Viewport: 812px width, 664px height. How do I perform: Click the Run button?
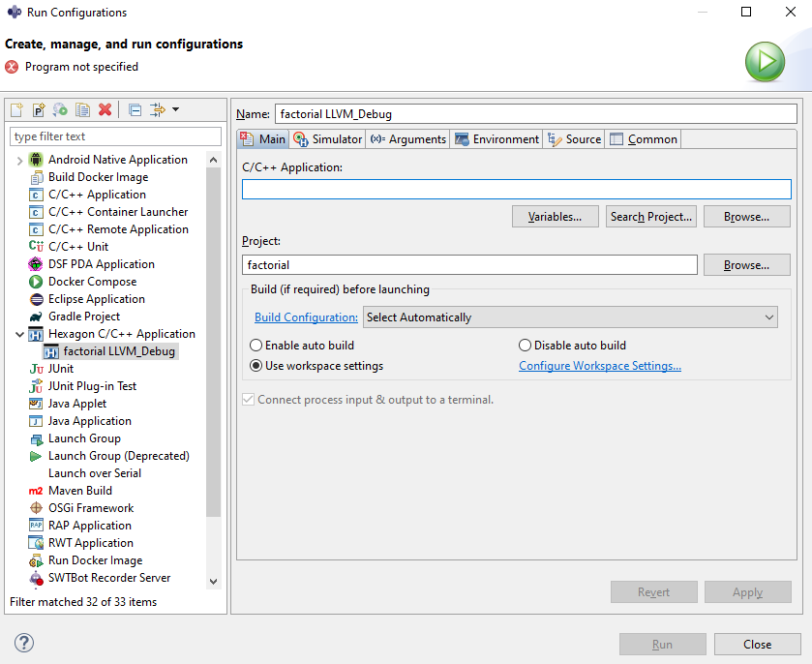(x=662, y=644)
